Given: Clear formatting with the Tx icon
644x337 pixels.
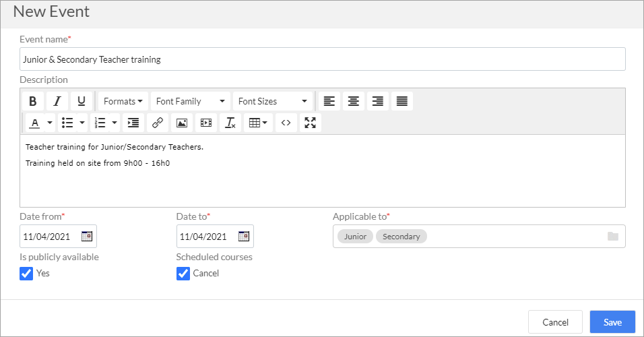Looking at the screenshot, I should [230, 123].
